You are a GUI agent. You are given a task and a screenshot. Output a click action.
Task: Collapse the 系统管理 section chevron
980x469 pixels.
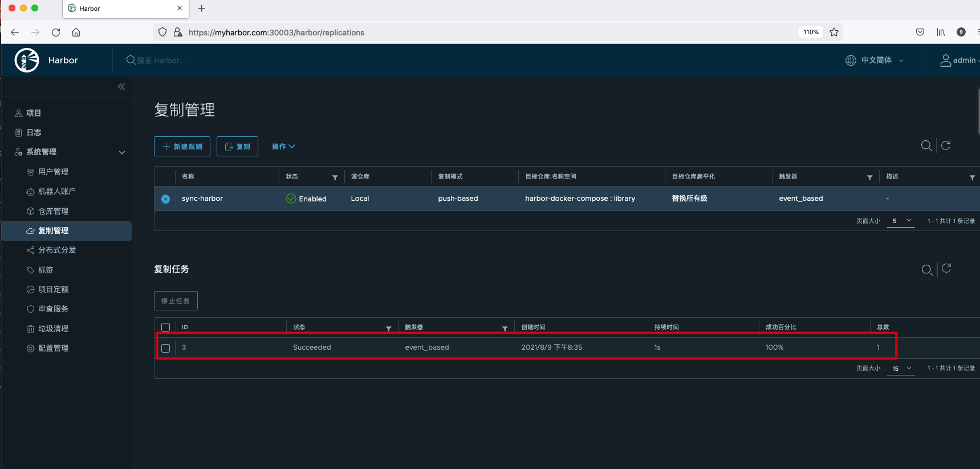122,152
